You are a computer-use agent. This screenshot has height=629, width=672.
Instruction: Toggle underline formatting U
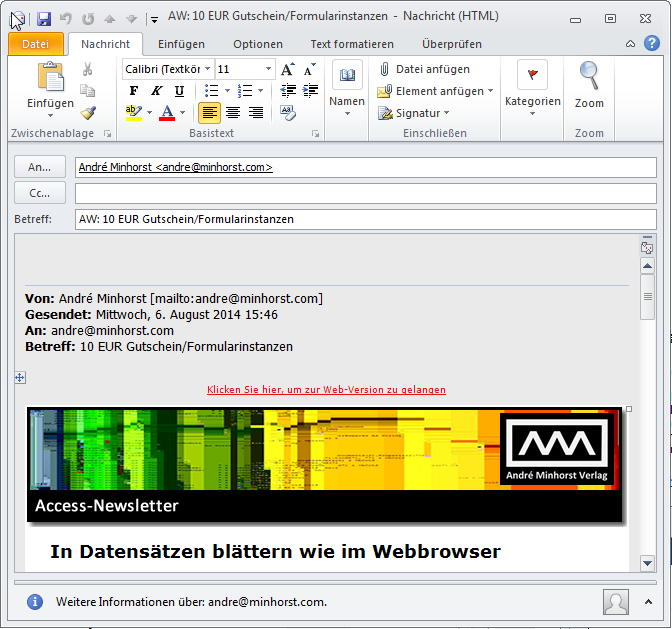coord(179,90)
